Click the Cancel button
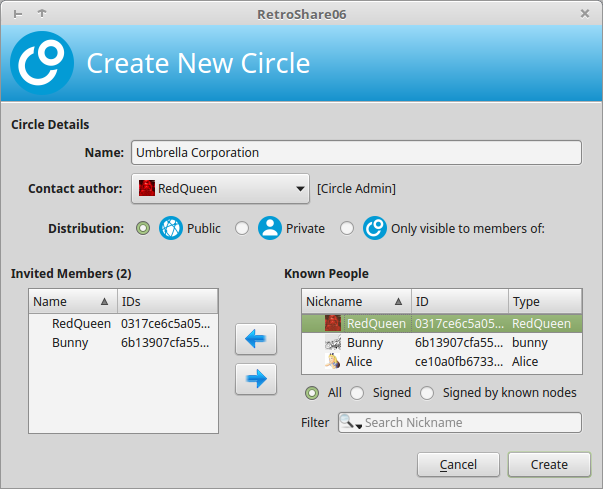 (458, 465)
